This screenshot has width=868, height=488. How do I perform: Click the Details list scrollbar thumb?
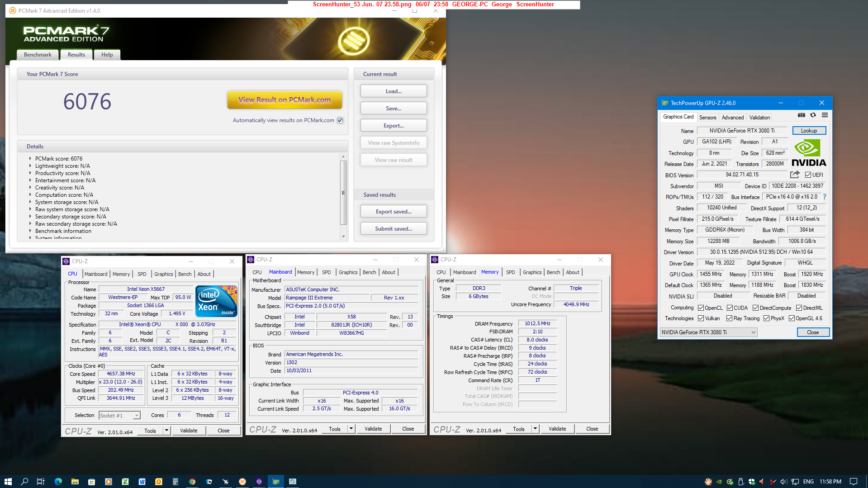(x=343, y=193)
